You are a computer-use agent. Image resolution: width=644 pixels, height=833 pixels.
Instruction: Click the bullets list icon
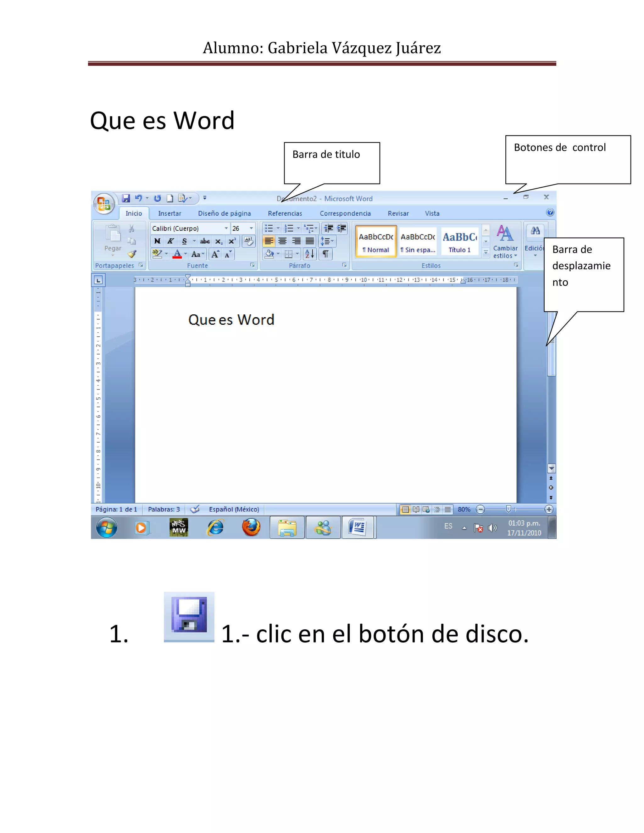269,229
